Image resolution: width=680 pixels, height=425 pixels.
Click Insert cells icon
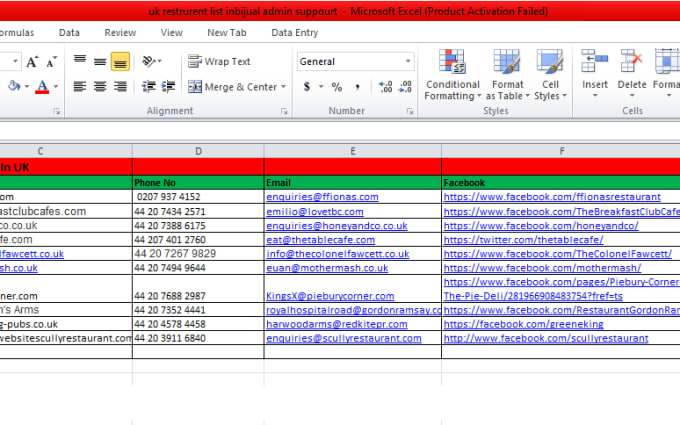(595, 61)
